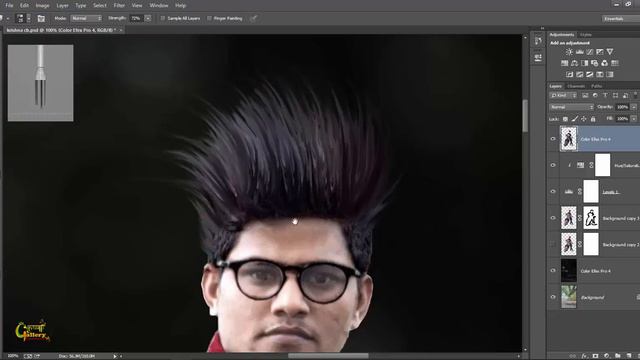Add layer style fx at panel bottom
Screen dimensions: 640x360
point(585,356)
